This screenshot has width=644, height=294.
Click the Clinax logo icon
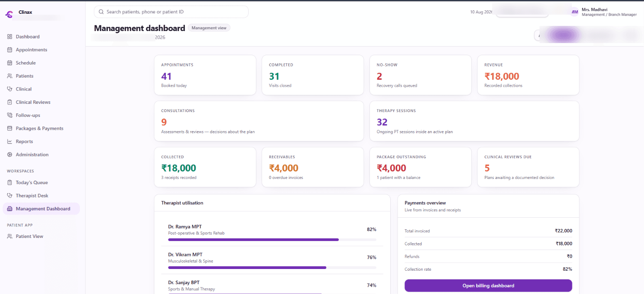click(x=9, y=14)
